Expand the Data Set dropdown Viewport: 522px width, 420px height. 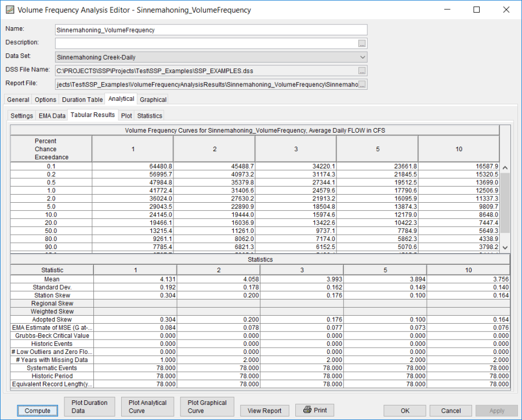362,57
